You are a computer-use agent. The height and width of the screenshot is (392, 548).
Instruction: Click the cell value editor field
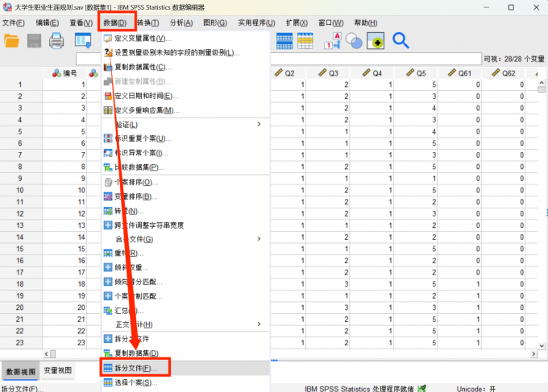tap(376, 59)
